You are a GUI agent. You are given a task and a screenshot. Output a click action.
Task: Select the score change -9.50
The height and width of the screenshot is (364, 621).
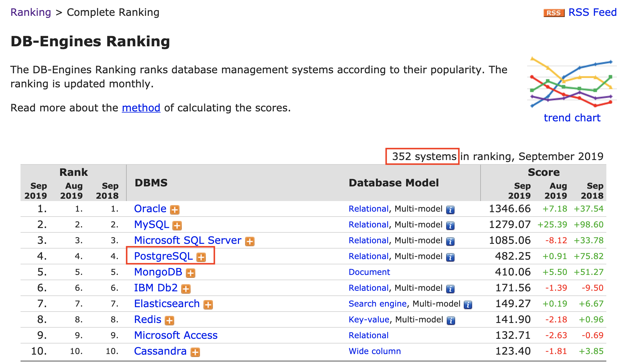[x=593, y=288]
